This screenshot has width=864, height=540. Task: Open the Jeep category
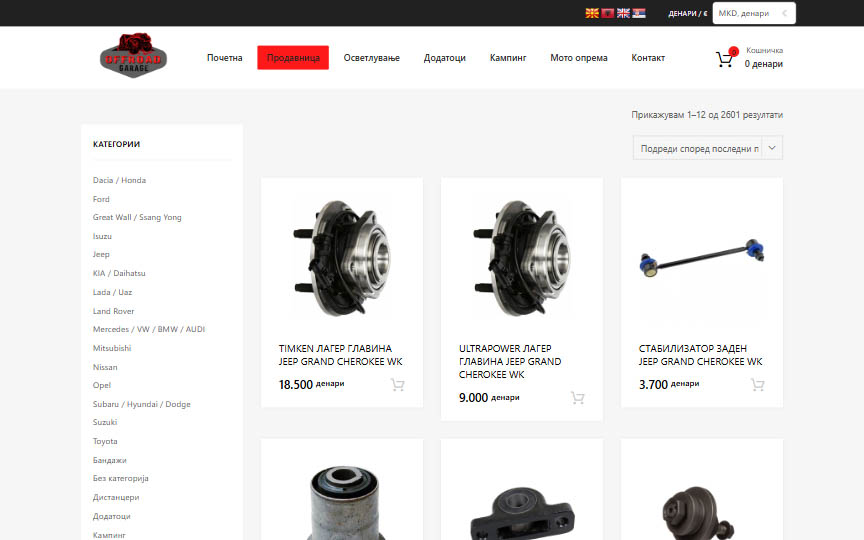coord(101,254)
